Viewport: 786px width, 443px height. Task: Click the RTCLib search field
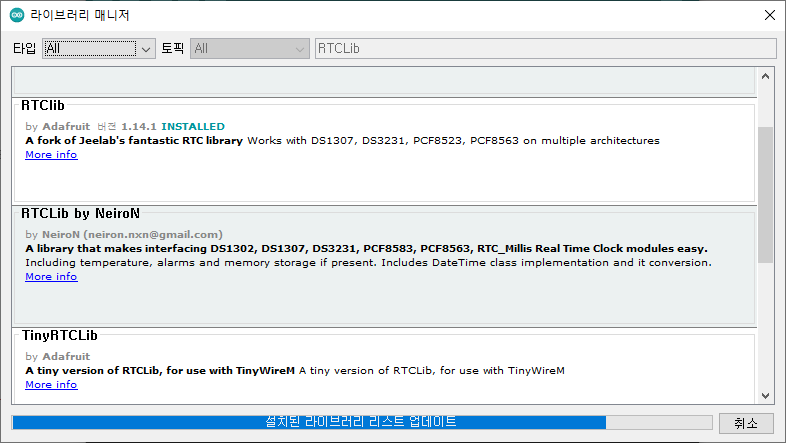[x=545, y=49]
